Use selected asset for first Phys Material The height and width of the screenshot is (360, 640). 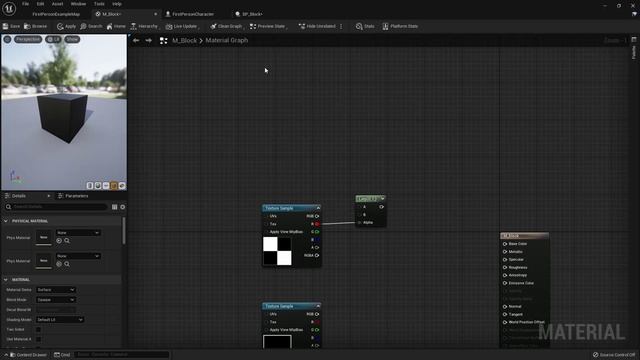point(59,241)
